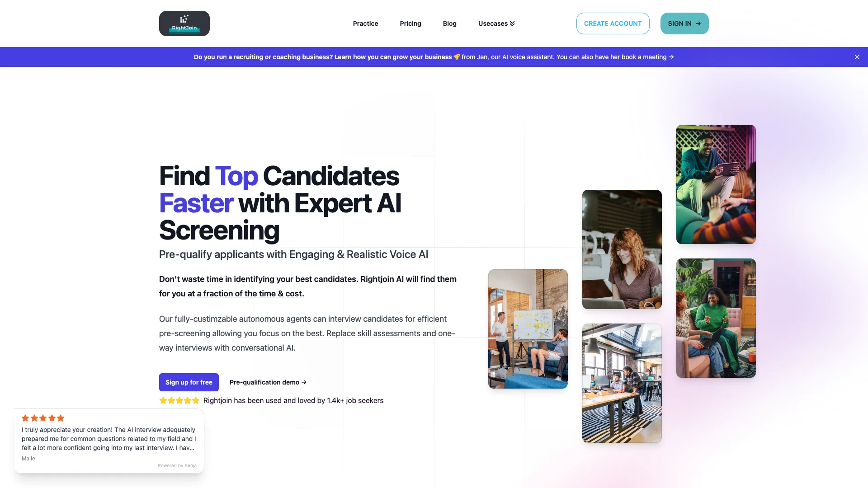This screenshot has height=488, width=868.
Task: Toggle the banner notification visibility
Action: 857,56
